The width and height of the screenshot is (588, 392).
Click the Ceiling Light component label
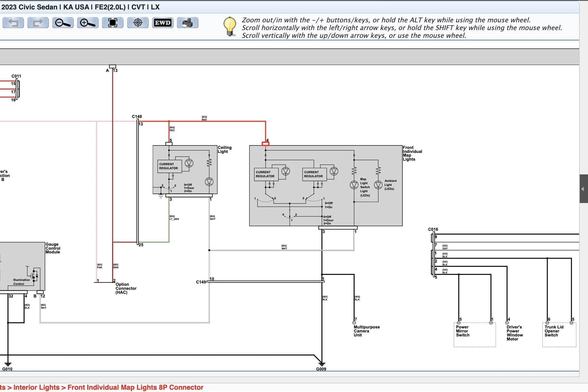[225, 149]
